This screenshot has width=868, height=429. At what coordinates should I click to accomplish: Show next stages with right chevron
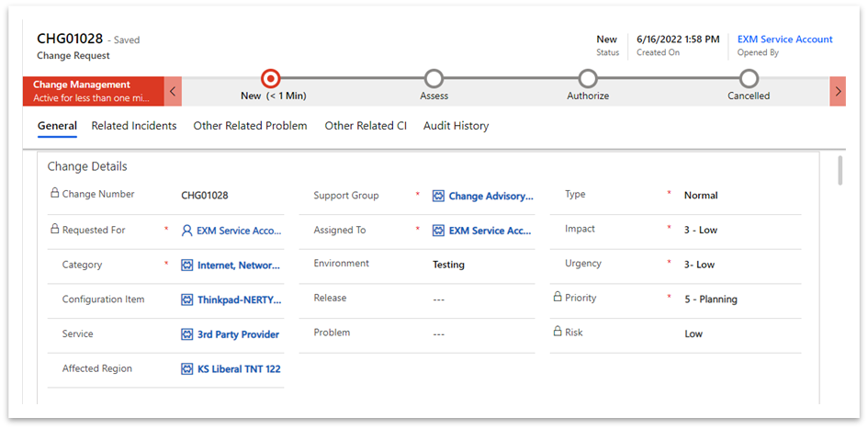[838, 91]
